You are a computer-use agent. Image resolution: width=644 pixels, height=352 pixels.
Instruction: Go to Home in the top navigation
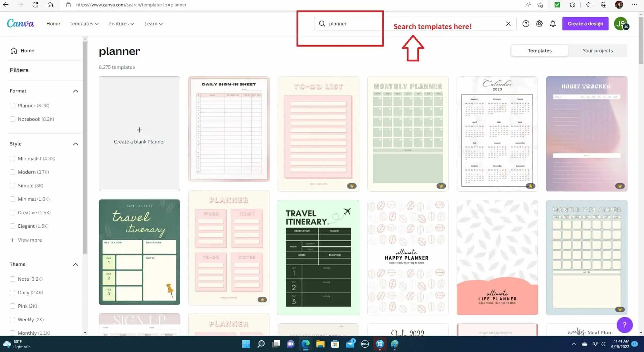pos(53,24)
